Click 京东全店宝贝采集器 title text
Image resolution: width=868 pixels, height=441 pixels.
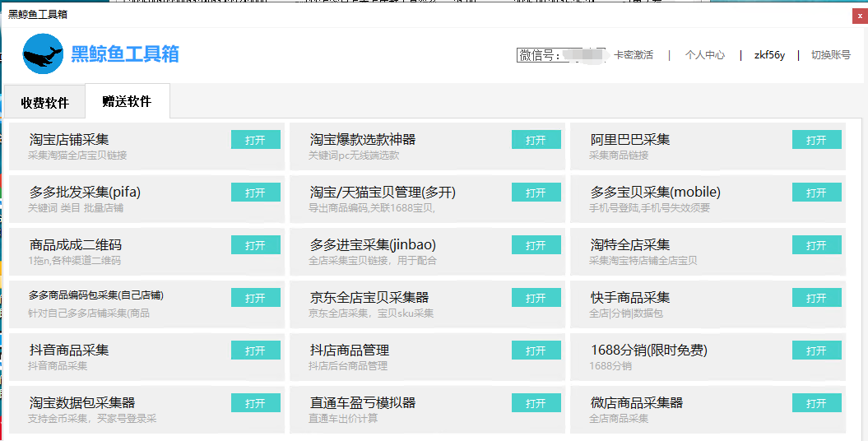tap(369, 297)
